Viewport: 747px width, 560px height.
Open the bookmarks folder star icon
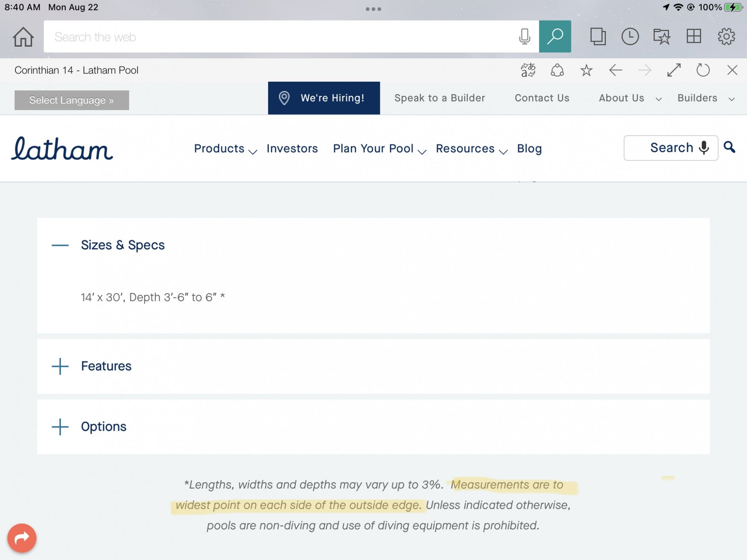click(x=662, y=37)
